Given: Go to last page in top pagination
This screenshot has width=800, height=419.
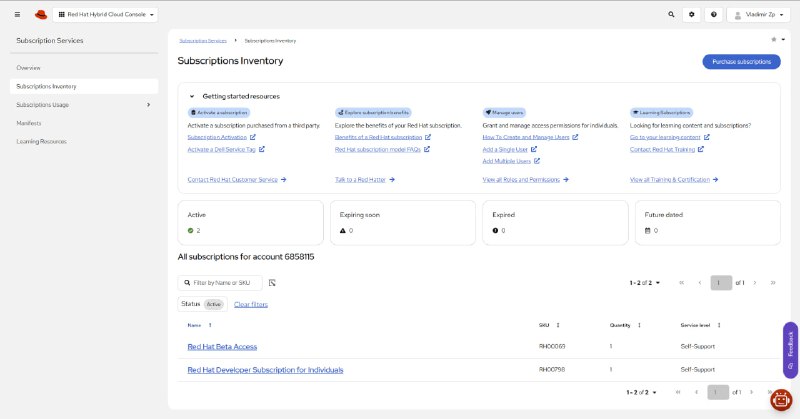Looking at the screenshot, I should click(773, 283).
